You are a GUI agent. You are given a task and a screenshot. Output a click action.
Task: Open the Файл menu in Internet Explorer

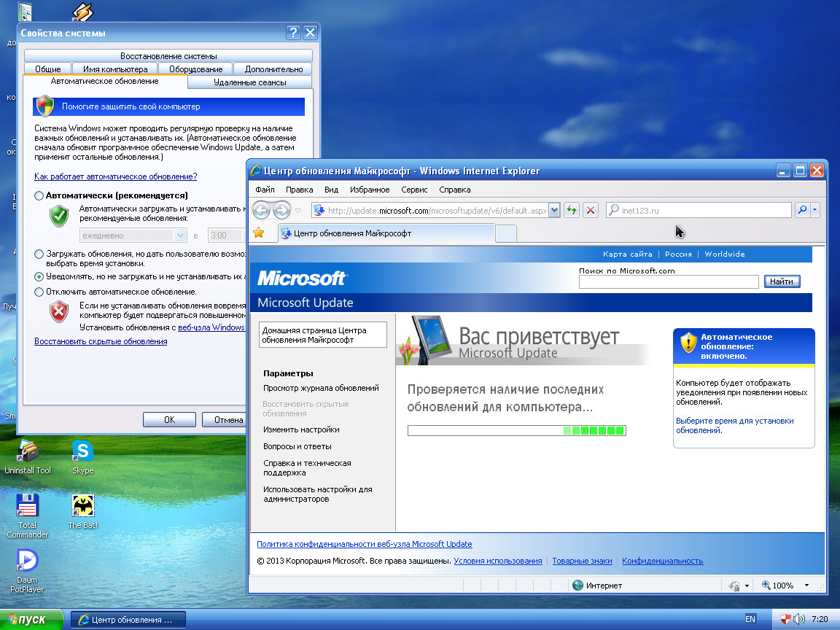265,190
